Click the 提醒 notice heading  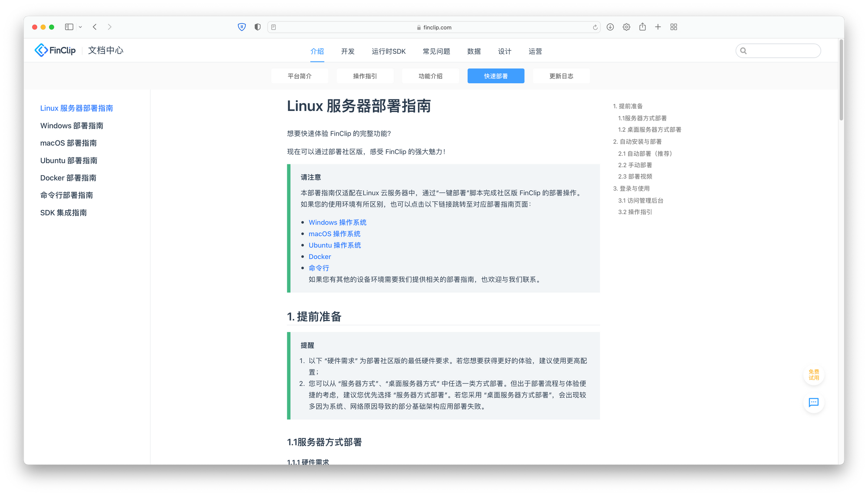(x=307, y=345)
